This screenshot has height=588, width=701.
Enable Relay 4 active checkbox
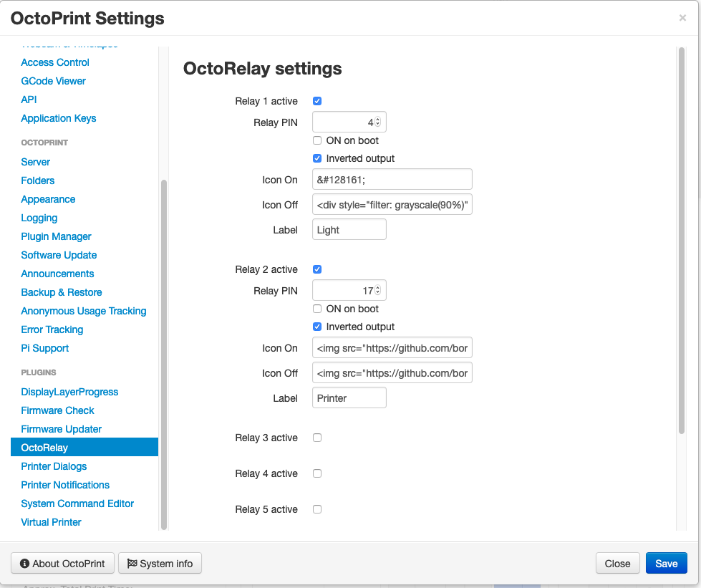coord(317,473)
